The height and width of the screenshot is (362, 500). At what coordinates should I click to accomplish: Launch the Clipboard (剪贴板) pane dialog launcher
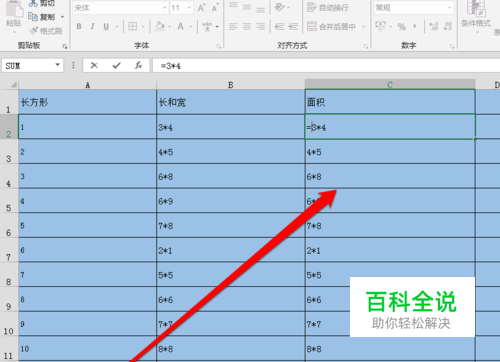(x=65, y=46)
